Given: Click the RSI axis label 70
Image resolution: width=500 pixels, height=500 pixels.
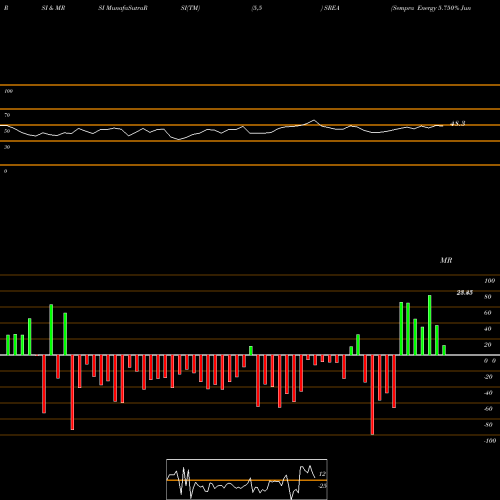Looking at the screenshot, I should (x=7, y=115).
